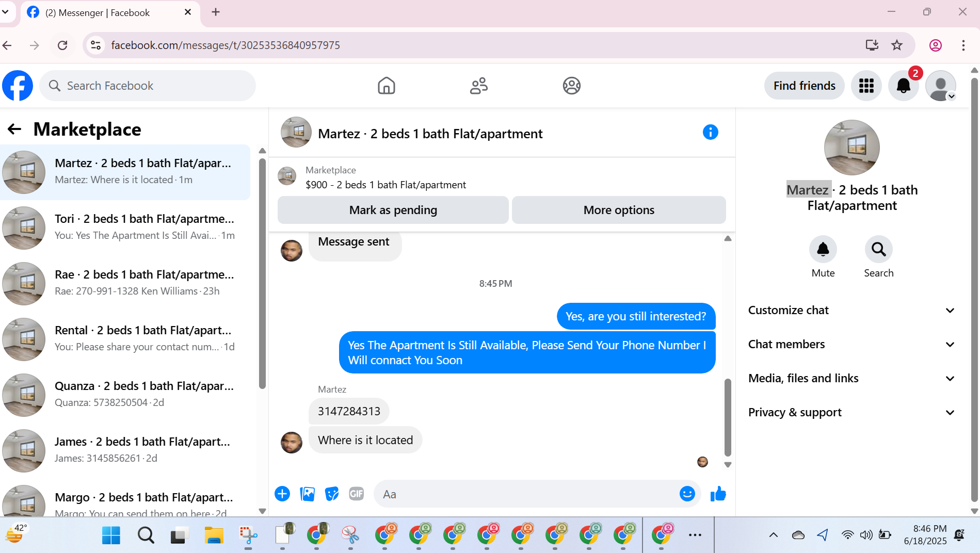The width and height of the screenshot is (980, 553).
Task: View site information icon in address bar
Action: coord(96,45)
